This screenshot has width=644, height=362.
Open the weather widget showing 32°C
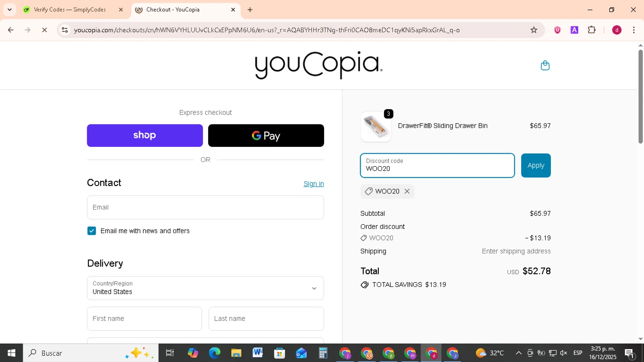click(x=490, y=353)
